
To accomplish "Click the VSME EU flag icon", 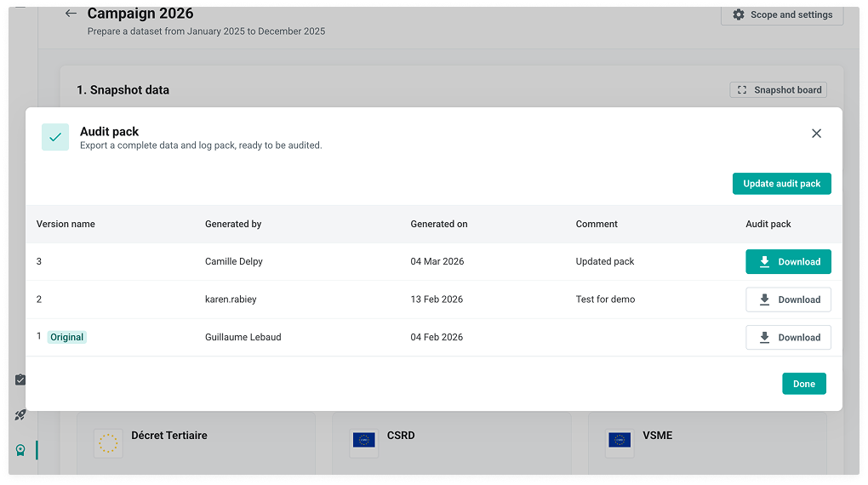I will (620, 440).
